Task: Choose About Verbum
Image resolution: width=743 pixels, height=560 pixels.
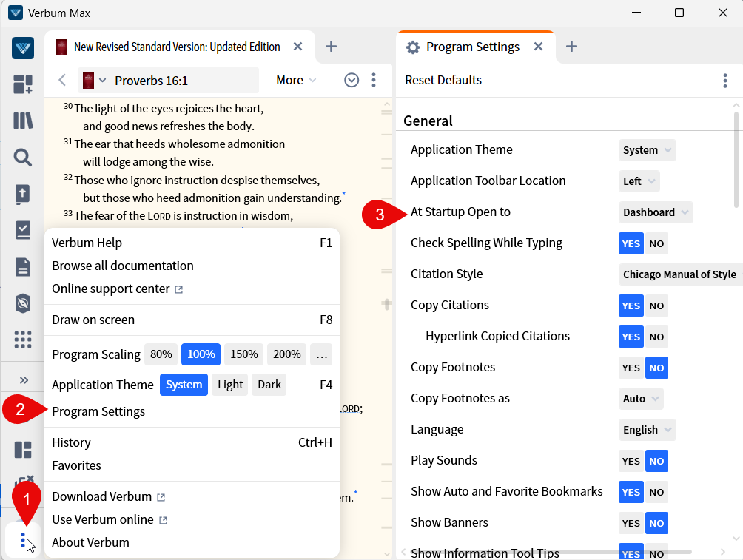Action: tap(192, 542)
